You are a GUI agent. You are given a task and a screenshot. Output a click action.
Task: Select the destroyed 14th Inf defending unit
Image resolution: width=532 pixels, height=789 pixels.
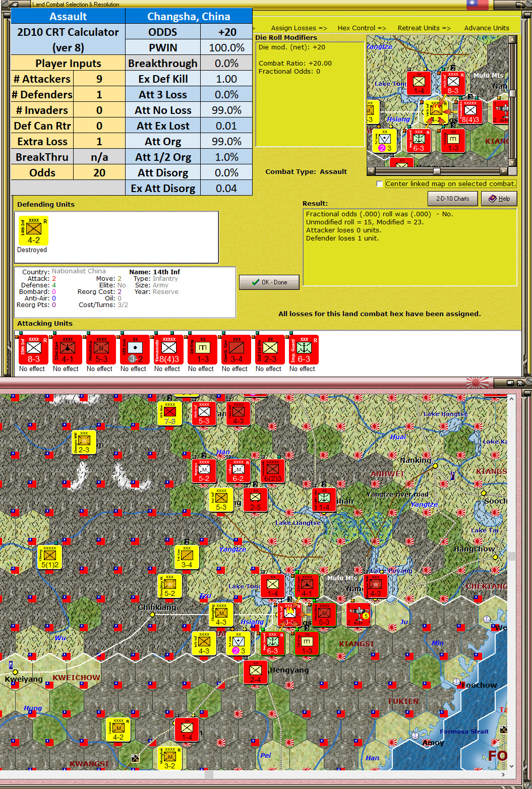[33, 231]
